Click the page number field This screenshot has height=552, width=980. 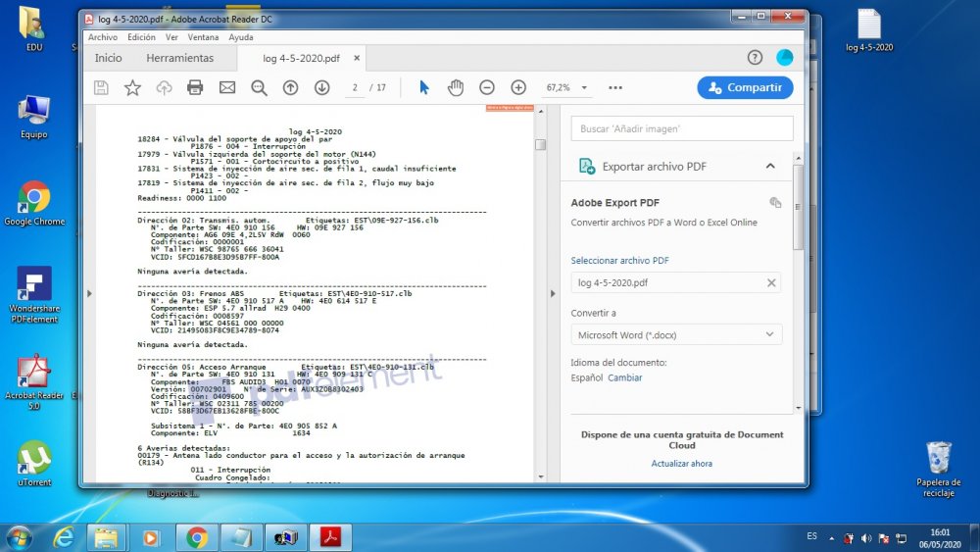click(x=355, y=87)
